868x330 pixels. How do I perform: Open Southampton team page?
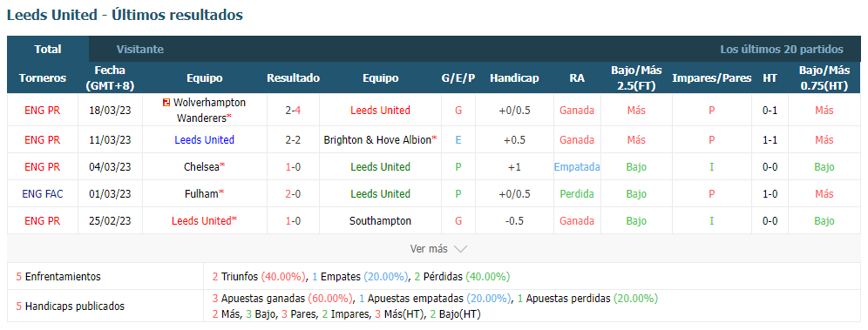coord(380,220)
